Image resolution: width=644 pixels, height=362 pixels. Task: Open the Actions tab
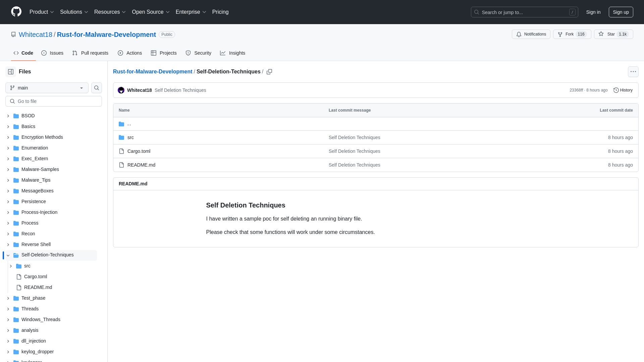coord(130,53)
